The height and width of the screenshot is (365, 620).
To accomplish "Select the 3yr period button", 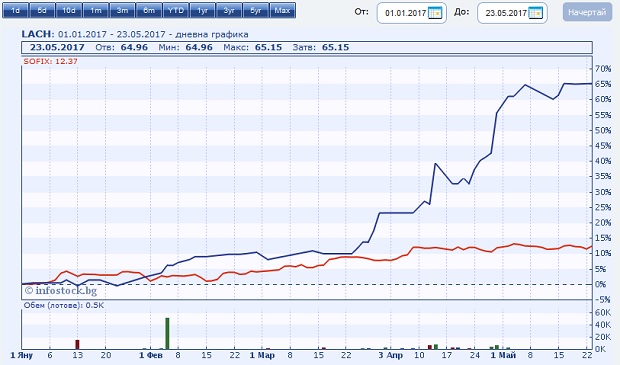I will [x=229, y=11].
